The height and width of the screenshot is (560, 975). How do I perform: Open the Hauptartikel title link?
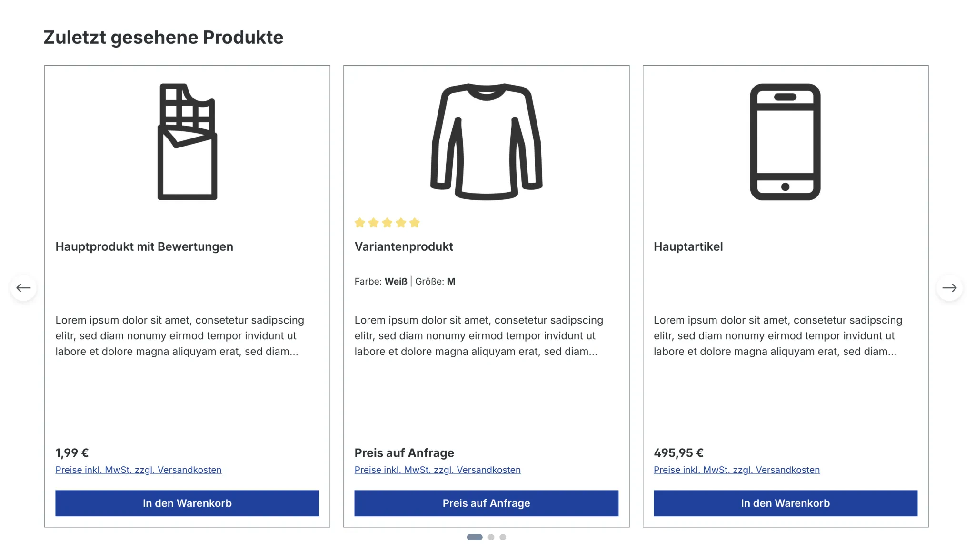(688, 247)
